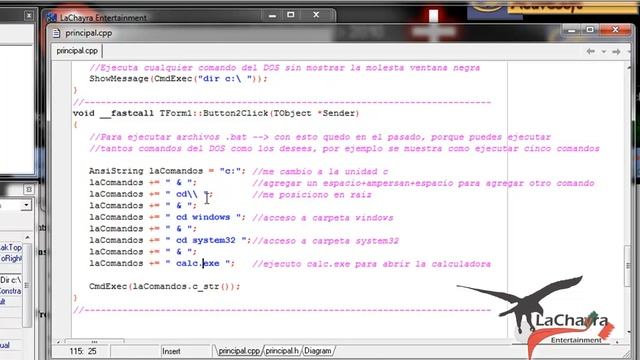
Task: Select the 'akTop' row in the left panel
Action: coord(11,247)
